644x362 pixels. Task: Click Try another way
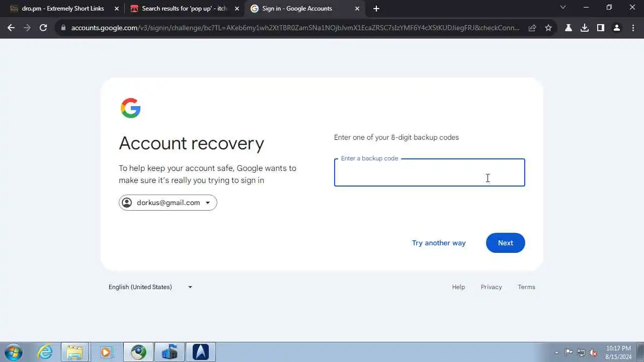tap(439, 243)
